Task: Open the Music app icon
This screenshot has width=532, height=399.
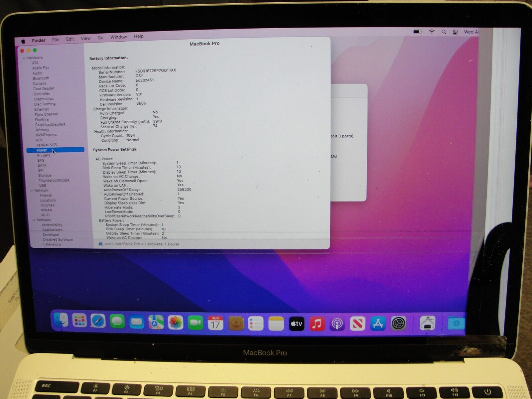Action: pyautogui.click(x=317, y=323)
